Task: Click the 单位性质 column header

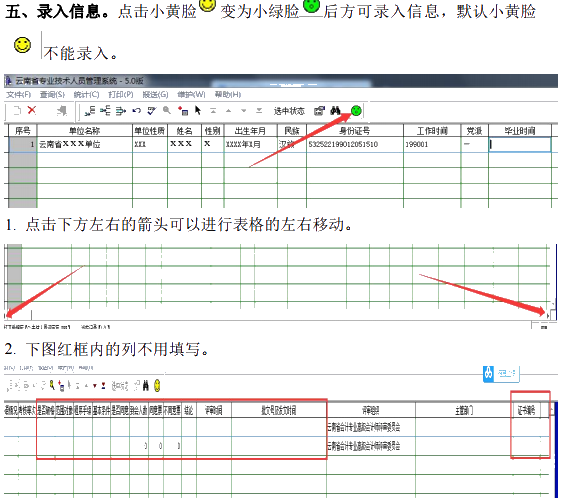Action: click(x=150, y=131)
